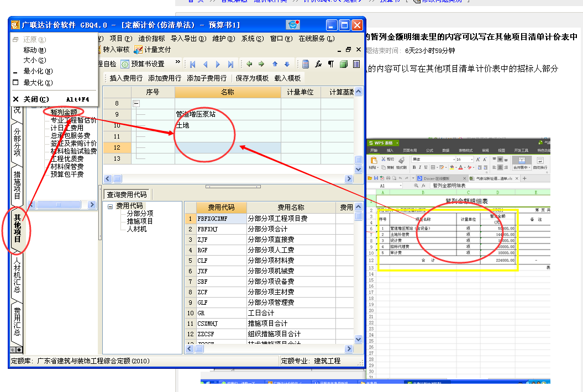Open the 导入导出(D) menu

click(188, 39)
